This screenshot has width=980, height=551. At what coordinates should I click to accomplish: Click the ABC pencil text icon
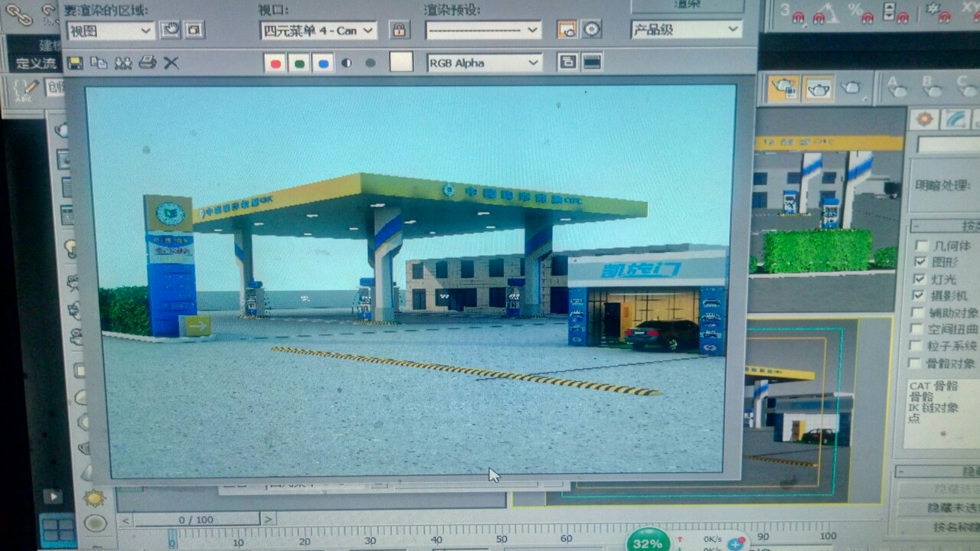25,90
